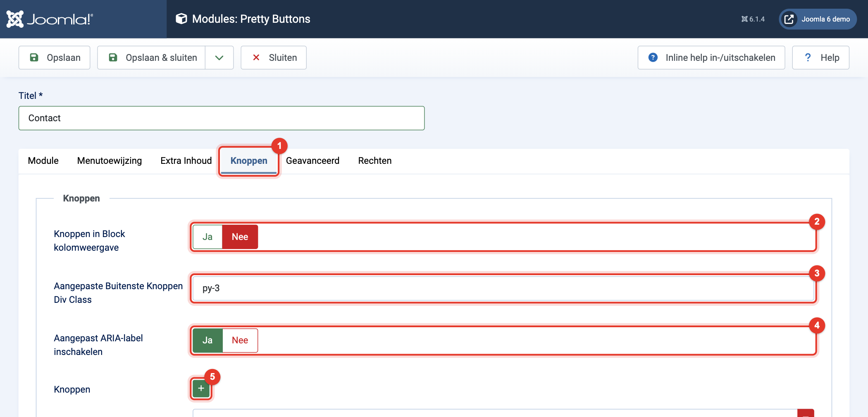
Task: Click the module cube icon beside the page title
Action: (181, 19)
